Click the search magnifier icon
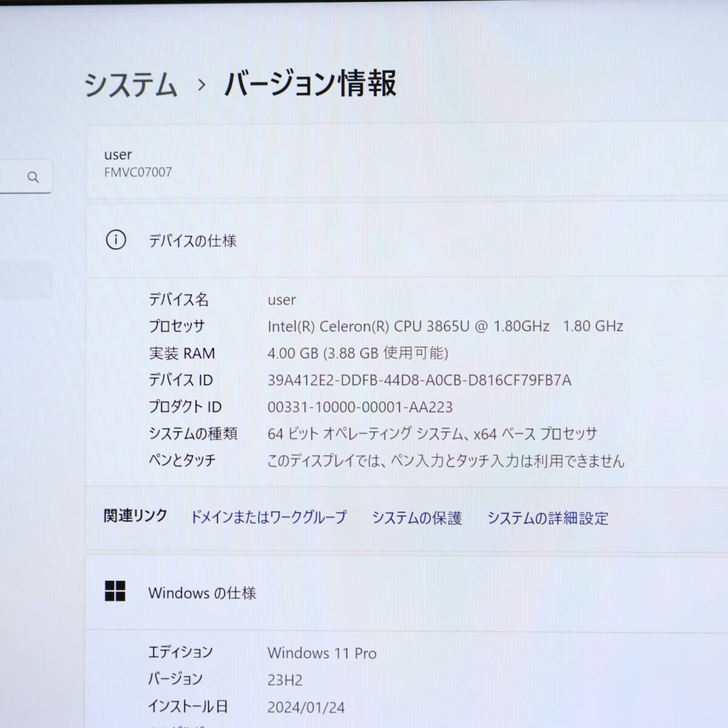Viewport: 728px width, 728px height. (x=33, y=177)
